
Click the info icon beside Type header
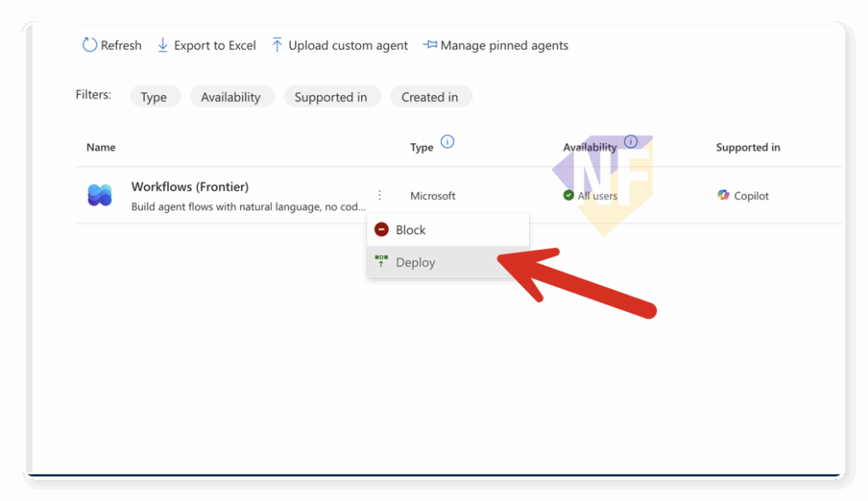(x=448, y=142)
